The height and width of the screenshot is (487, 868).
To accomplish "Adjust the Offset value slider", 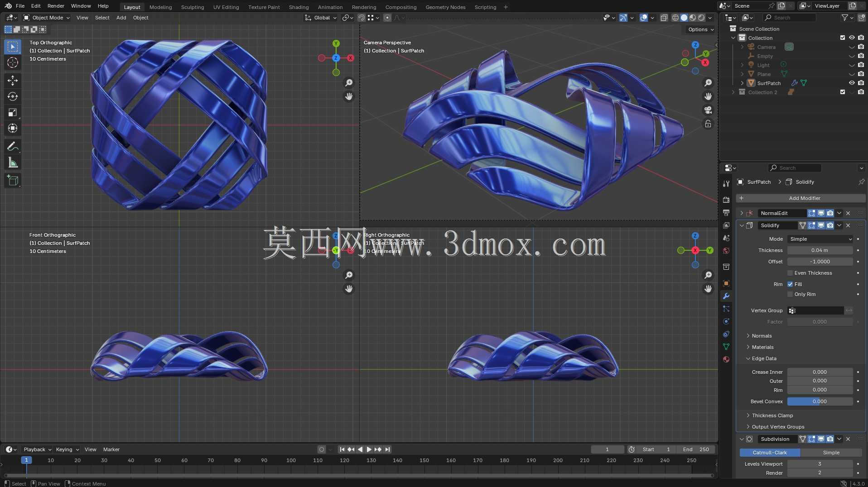I will (x=820, y=262).
